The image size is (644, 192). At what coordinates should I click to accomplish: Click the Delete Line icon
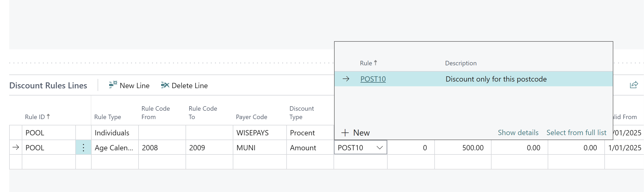pos(165,85)
